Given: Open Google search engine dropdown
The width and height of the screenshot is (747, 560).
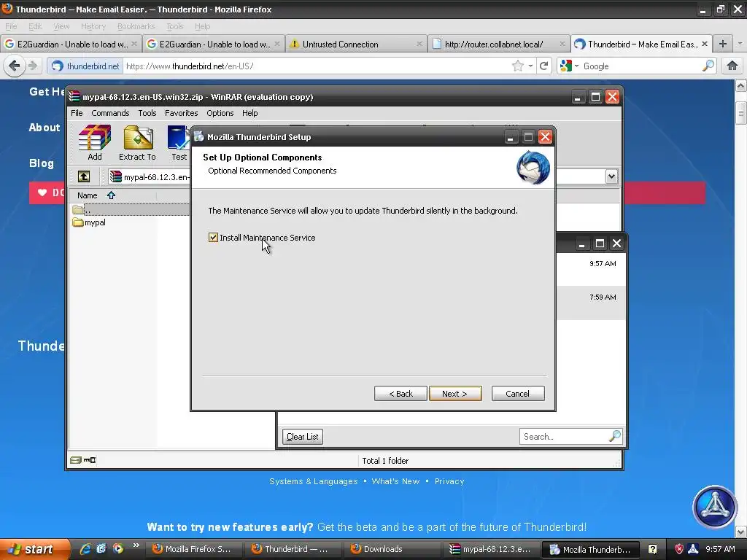Looking at the screenshot, I should click(x=570, y=66).
